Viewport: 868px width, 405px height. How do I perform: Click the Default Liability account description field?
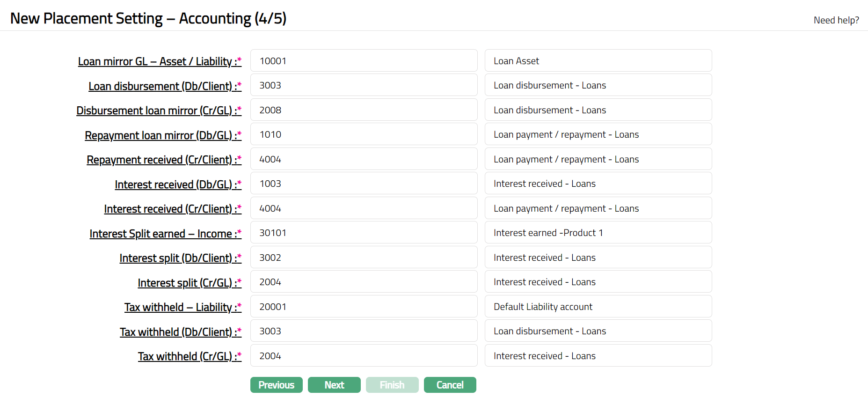598,307
